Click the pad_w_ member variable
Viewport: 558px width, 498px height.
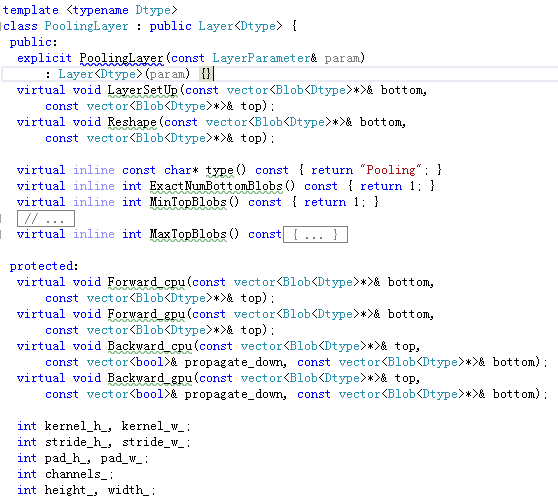[x=121, y=458]
